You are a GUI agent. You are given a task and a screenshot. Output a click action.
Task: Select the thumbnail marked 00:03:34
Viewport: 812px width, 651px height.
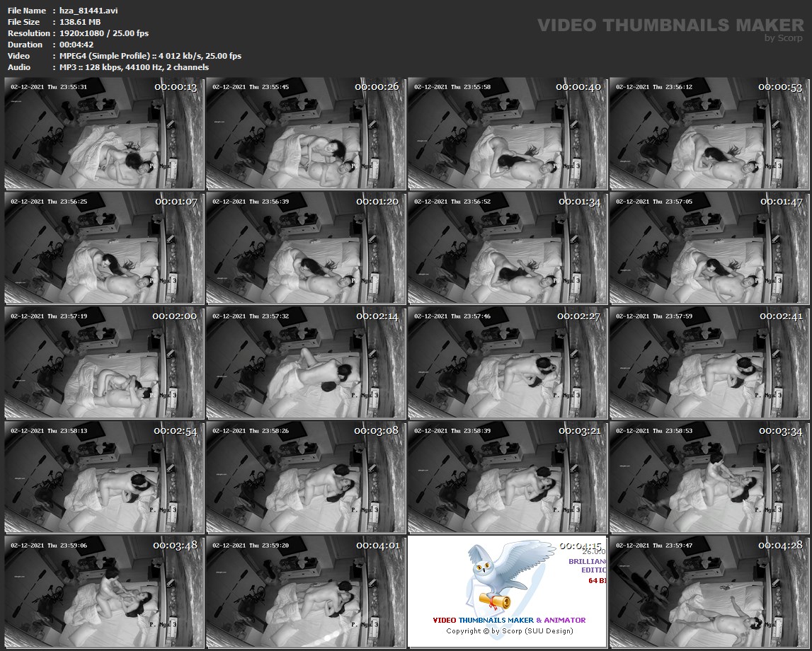coord(709,478)
